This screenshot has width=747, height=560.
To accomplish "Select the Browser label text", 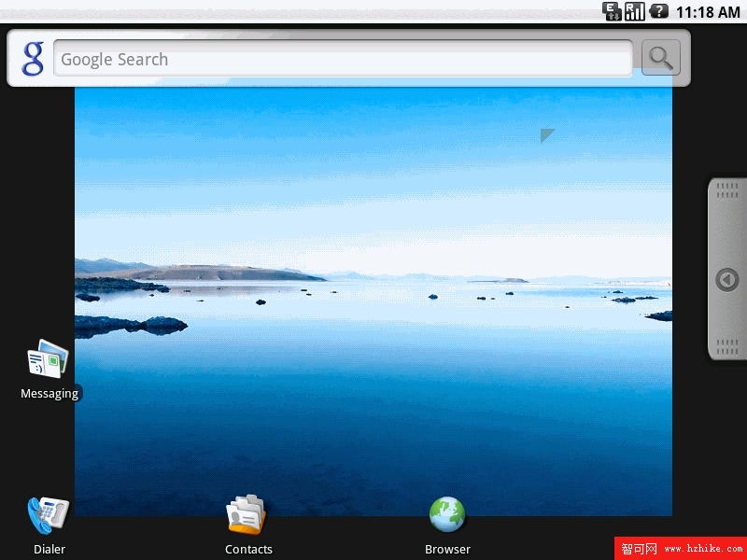I will click(x=448, y=549).
